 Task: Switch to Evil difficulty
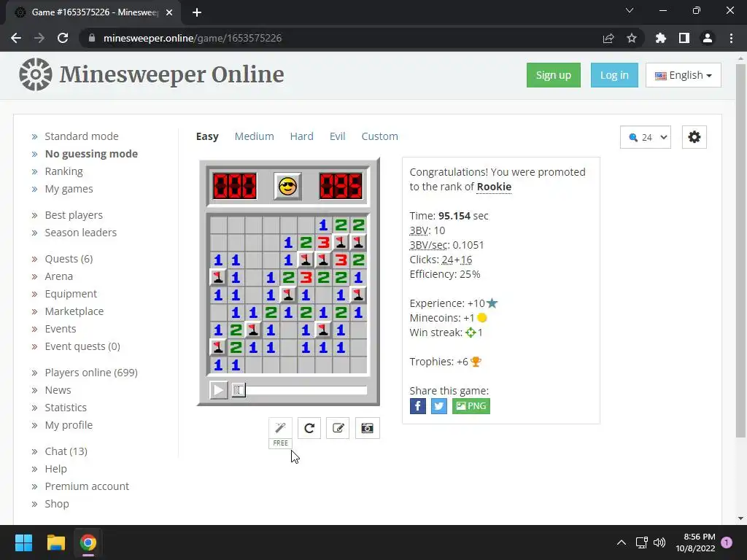[x=337, y=136]
